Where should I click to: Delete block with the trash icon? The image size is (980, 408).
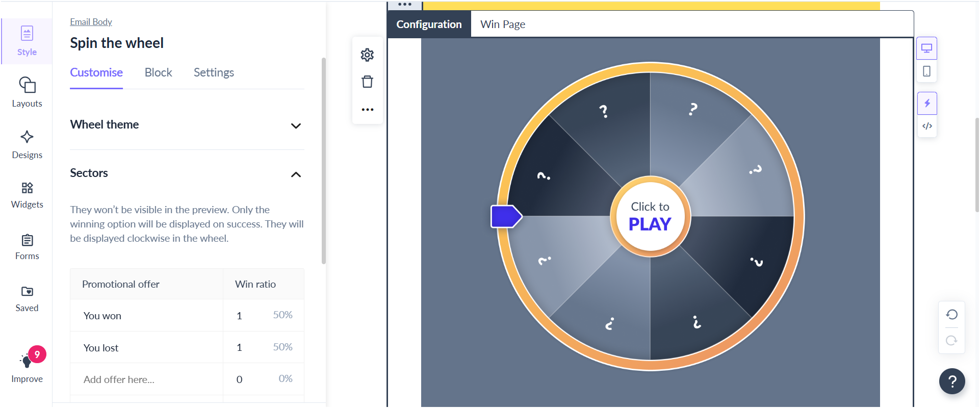coord(367,82)
